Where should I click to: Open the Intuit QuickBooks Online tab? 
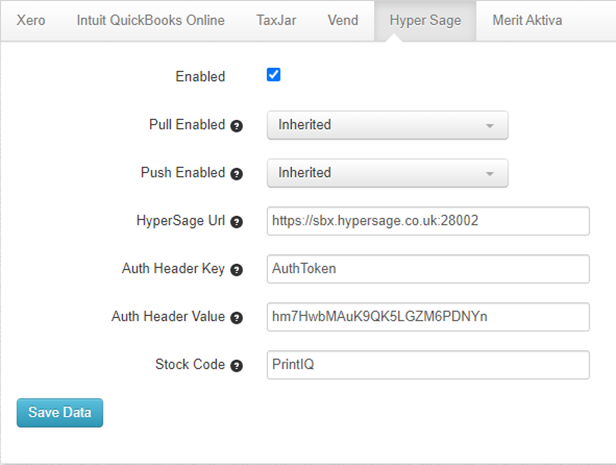(x=151, y=20)
